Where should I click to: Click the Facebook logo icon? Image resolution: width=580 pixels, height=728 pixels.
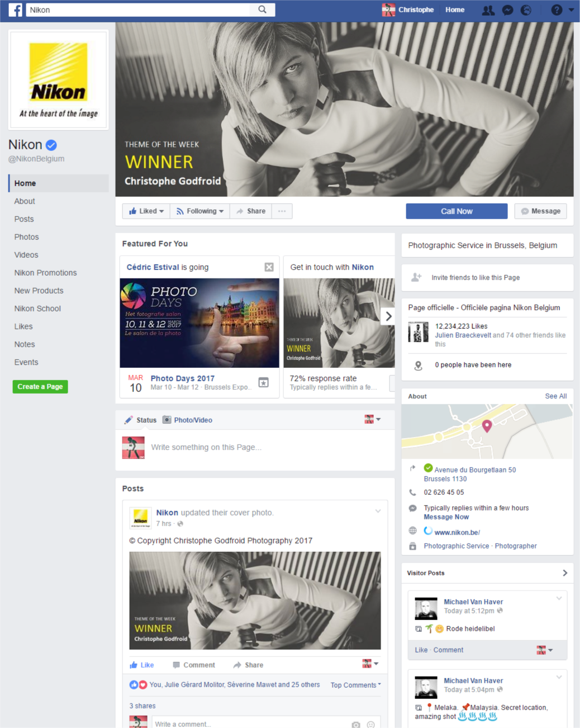point(15,10)
